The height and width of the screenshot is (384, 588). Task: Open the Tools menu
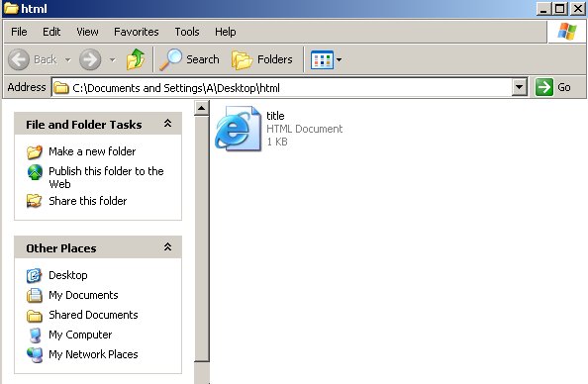tap(187, 32)
